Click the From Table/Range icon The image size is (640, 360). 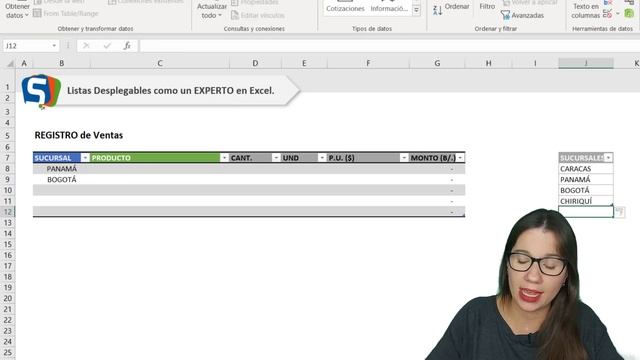(x=38, y=13)
